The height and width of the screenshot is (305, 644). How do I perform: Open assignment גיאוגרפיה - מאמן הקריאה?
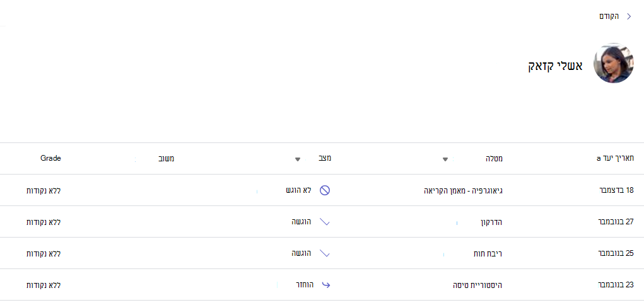pyautogui.click(x=463, y=190)
